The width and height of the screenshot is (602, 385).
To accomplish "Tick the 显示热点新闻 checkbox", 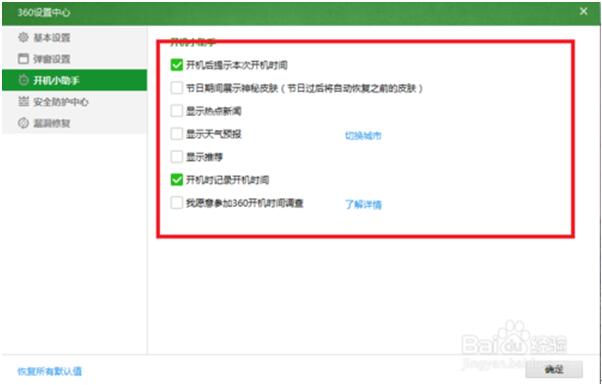I will 177,111.
